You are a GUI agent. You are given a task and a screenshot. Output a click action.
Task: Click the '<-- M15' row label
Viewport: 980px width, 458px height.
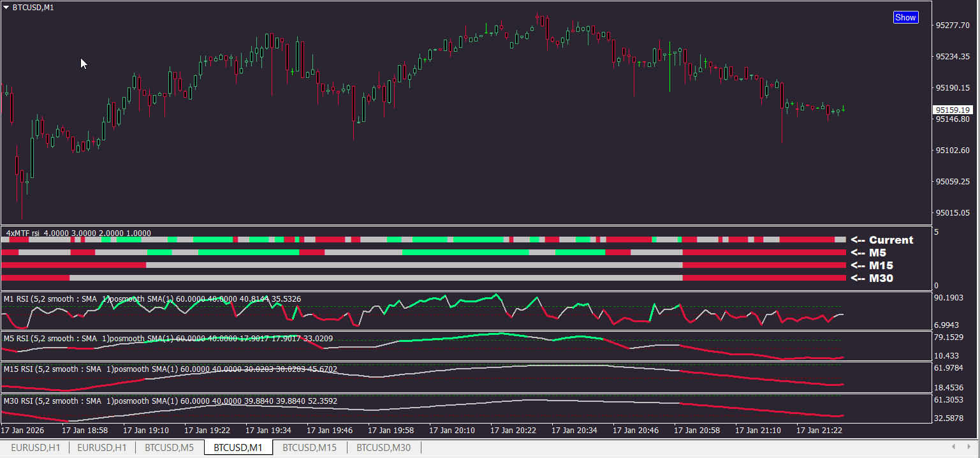872,265
